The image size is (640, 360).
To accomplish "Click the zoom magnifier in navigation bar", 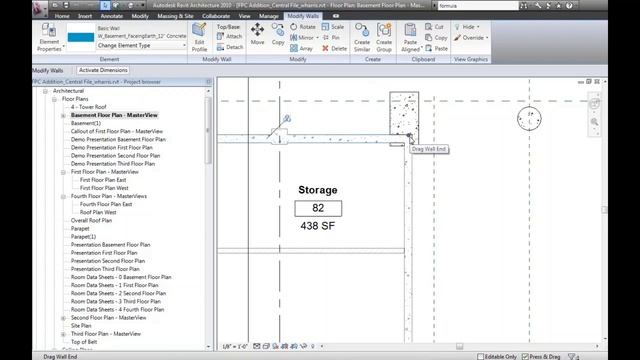I will pos(594,122).
